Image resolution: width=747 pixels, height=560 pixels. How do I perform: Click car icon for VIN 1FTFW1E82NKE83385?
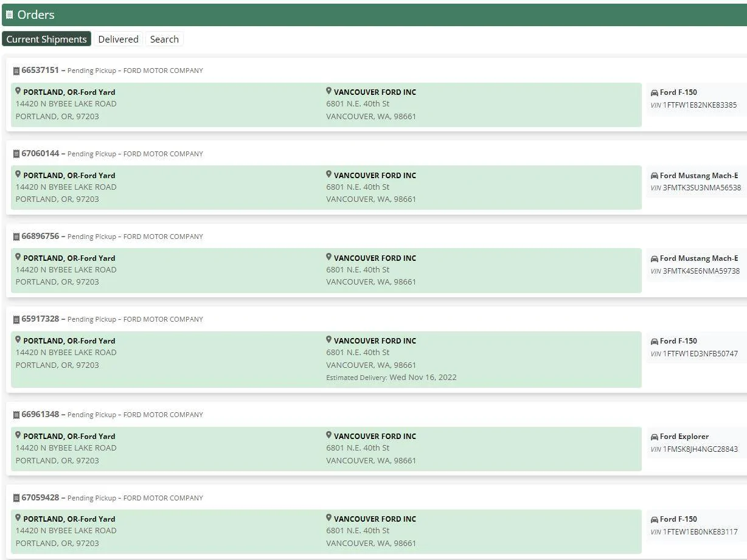coord(655,92)
